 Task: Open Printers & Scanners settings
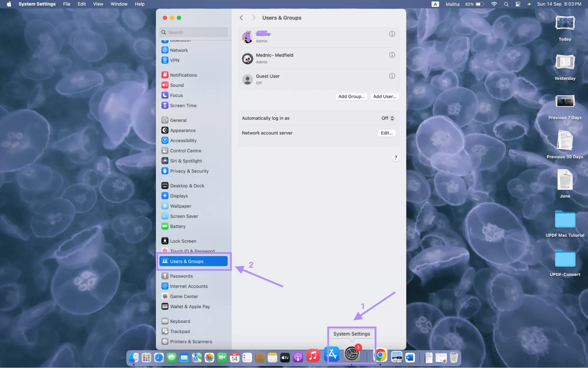pyautogui.click(x=191, y=342)
